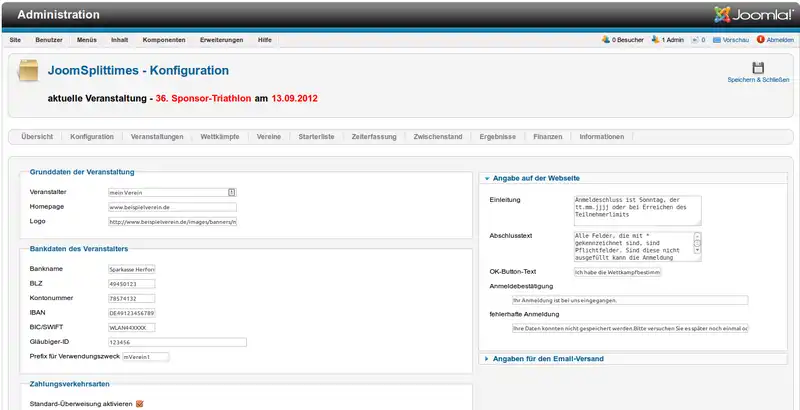Toggle Standard-Überweisung aktivieren checkbox
The width and height of the screenshot is (800, 410).
pyautogui.click(x=140, y=403)
